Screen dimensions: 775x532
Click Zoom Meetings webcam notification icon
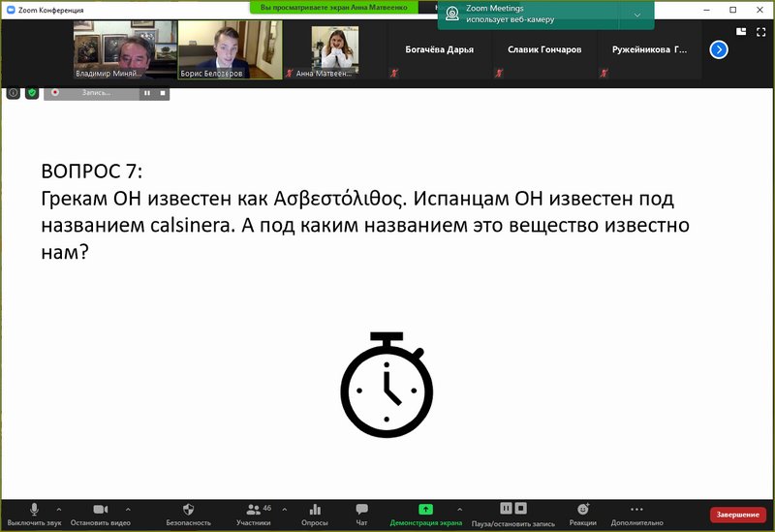pyautogui.click(x=451, y=14)
